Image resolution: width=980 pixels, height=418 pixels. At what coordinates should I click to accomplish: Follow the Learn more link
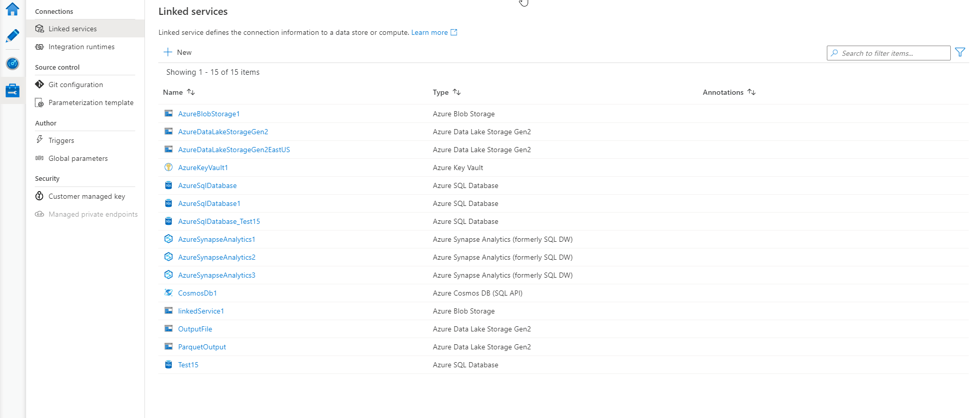pos(429,32)
